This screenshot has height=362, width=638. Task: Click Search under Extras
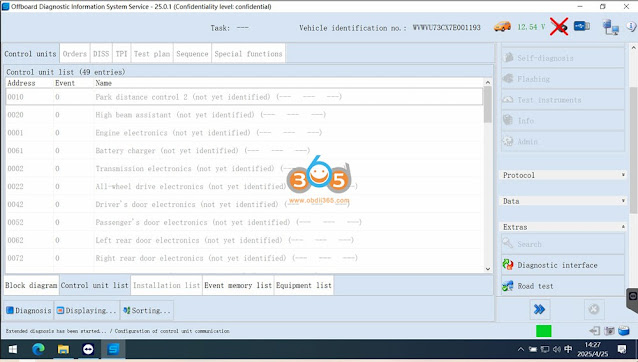[563, 244]
